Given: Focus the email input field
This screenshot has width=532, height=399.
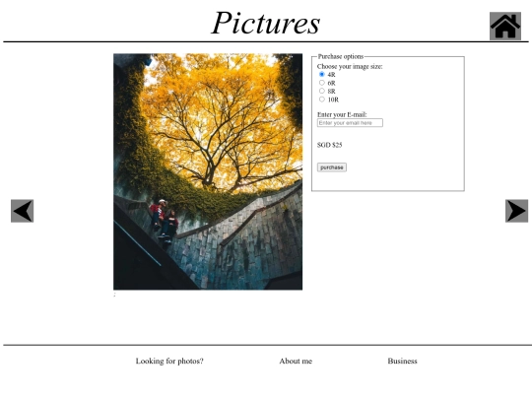Looking at the screenshot, I should click(350, 123).
